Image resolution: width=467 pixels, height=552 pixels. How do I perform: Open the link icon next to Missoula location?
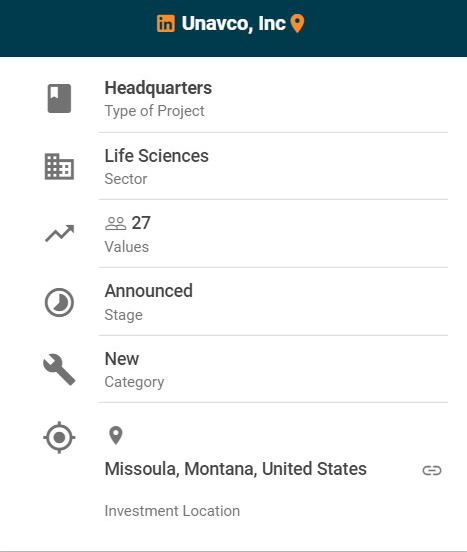pos(432,470)
